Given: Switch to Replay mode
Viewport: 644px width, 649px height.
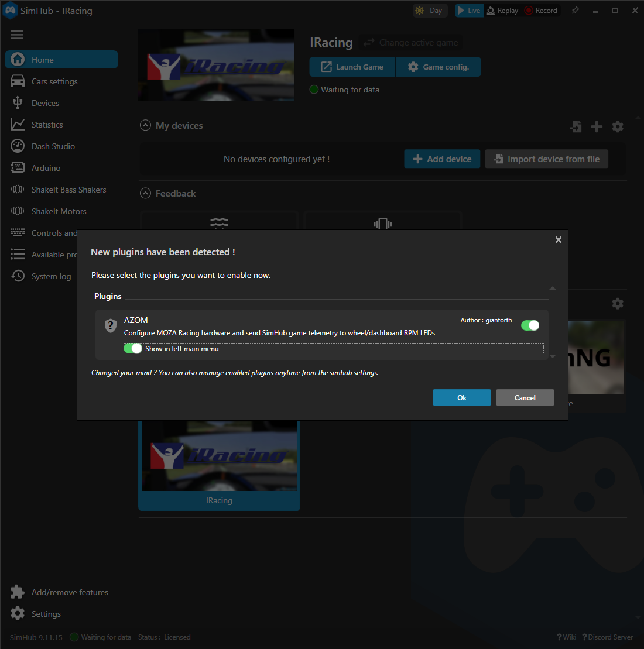Looking at the screenshot, I should [502, 11].
